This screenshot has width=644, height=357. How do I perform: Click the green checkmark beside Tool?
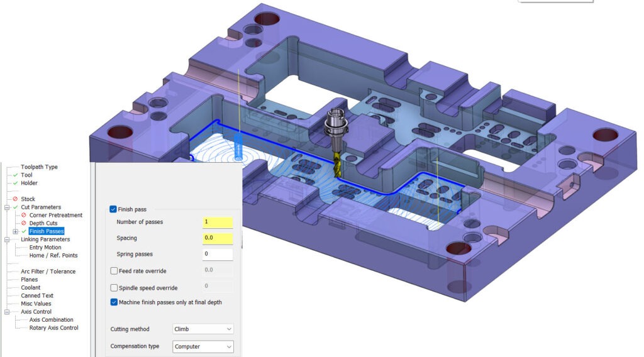point(15,175)
